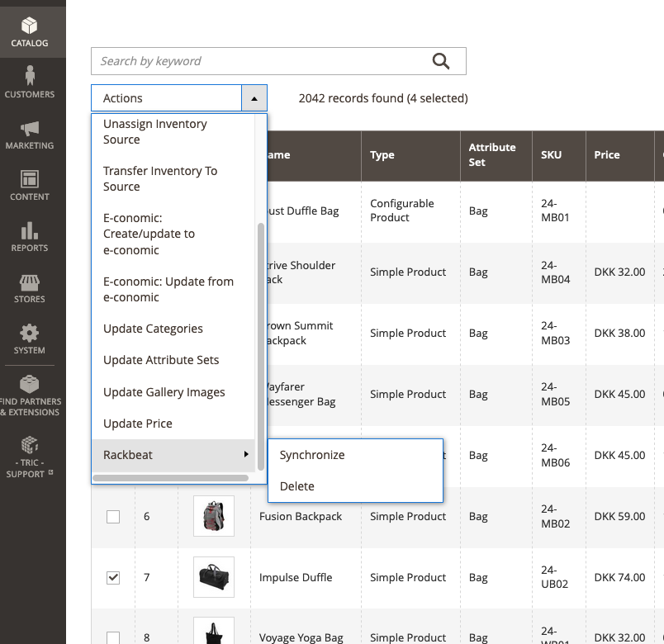Expand the Rackbeat submenu arrow
Screen dimensions: 664x644
point(246,455)
